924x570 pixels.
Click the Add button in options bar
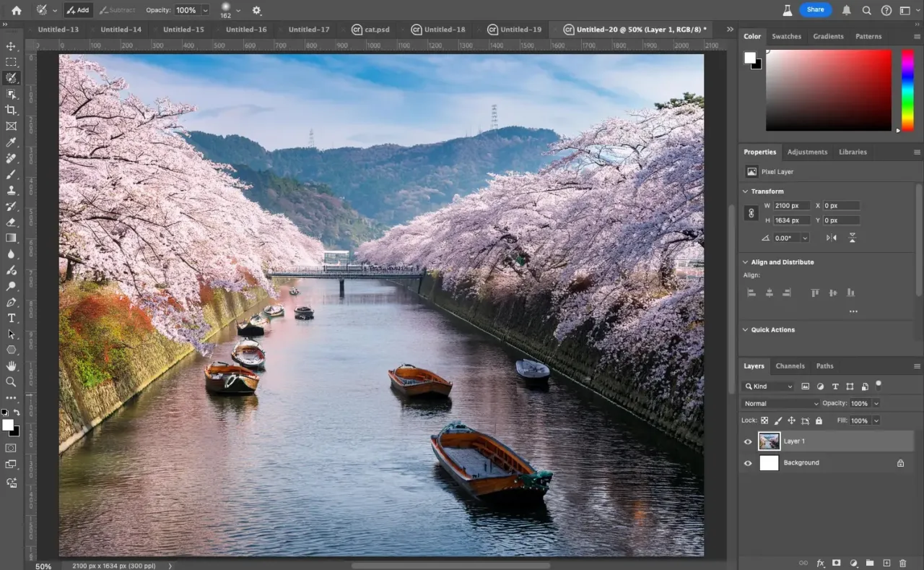(x=78, y=9)
